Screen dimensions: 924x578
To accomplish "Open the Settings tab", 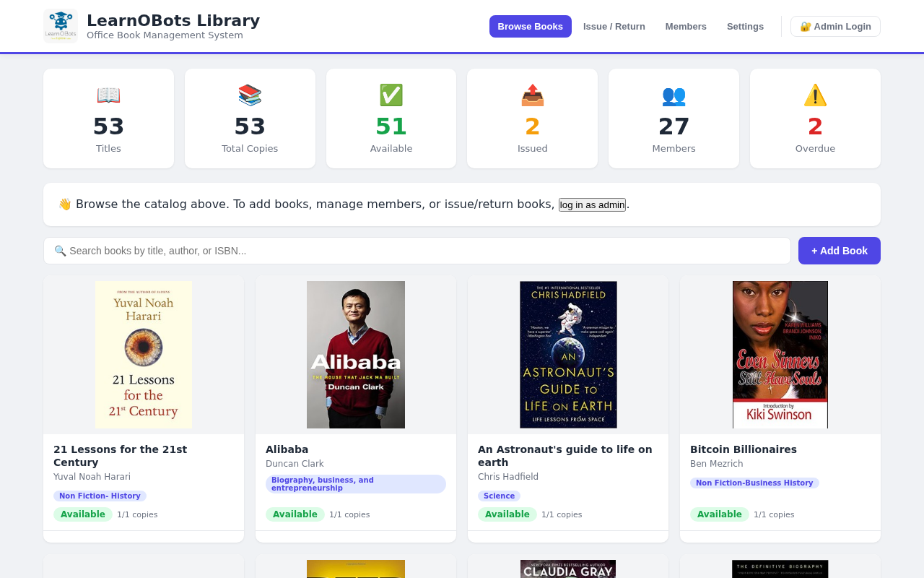I will [x=745, y=27].
